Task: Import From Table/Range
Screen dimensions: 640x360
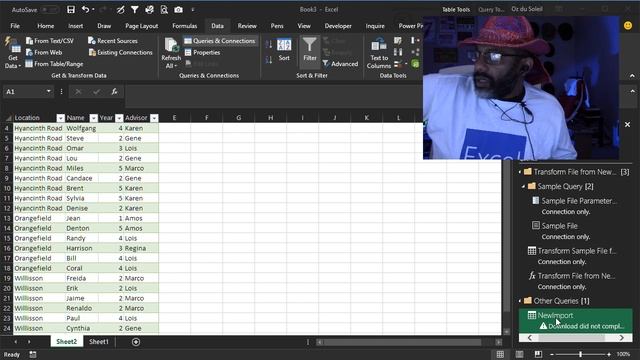Action: (x=54, y=64)
